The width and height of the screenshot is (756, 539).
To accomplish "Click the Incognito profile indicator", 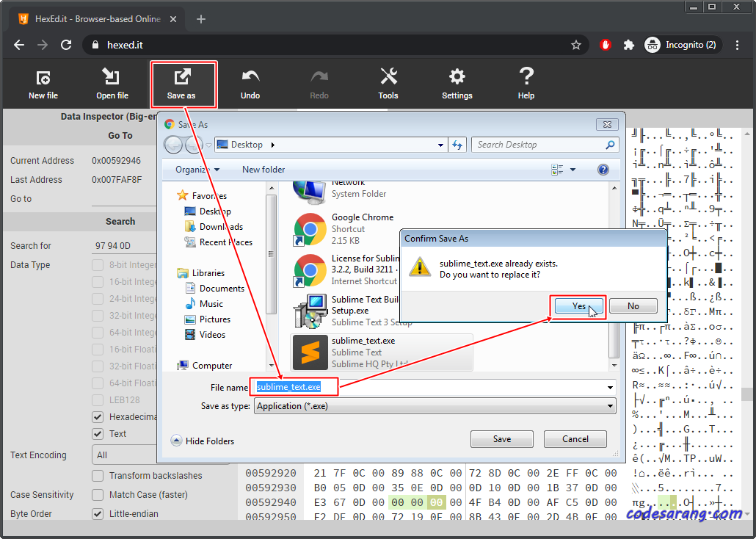I will point(683,45).
